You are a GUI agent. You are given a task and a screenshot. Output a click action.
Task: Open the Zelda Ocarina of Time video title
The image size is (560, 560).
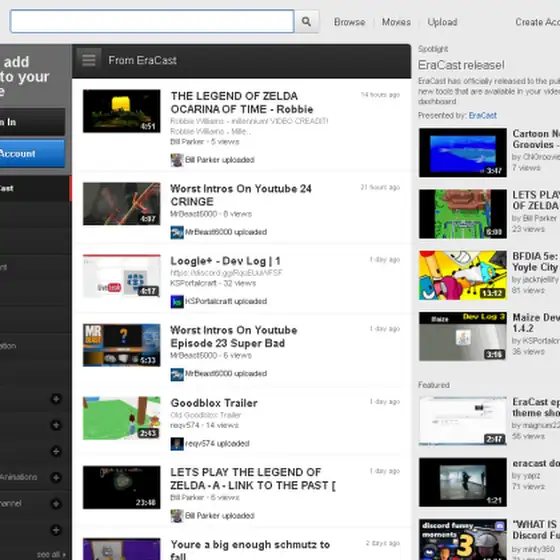(242, 102)
